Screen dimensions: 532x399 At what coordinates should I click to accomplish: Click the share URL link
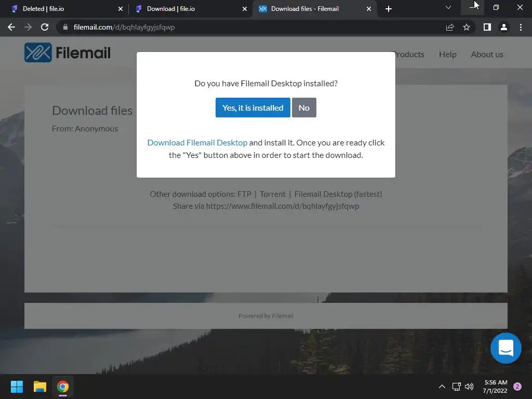click(x=282, y=206)
